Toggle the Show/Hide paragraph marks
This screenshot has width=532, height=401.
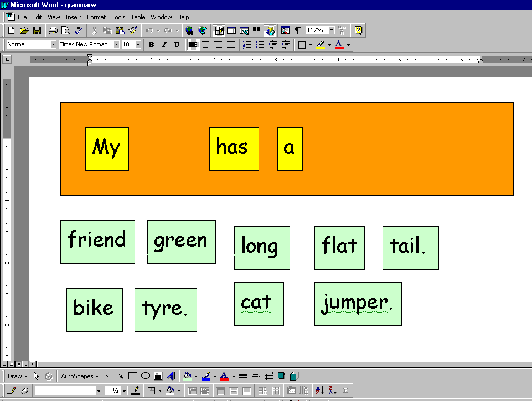coord(297,30)
